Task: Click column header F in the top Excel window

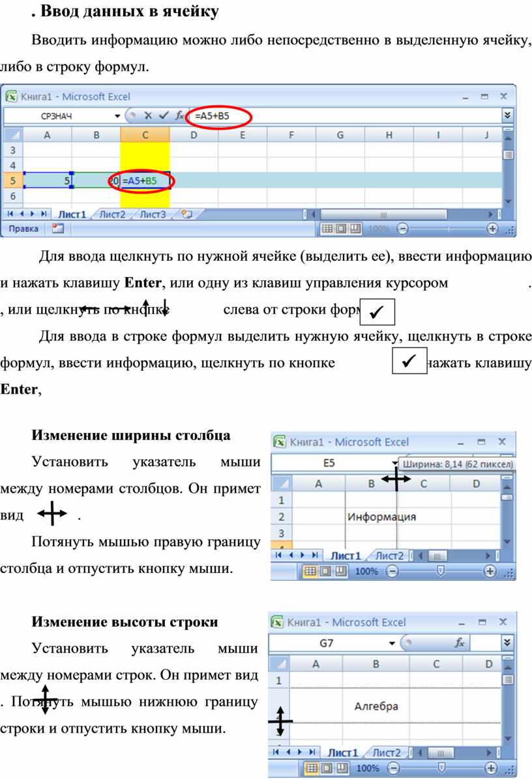Action: coord(291,135)
